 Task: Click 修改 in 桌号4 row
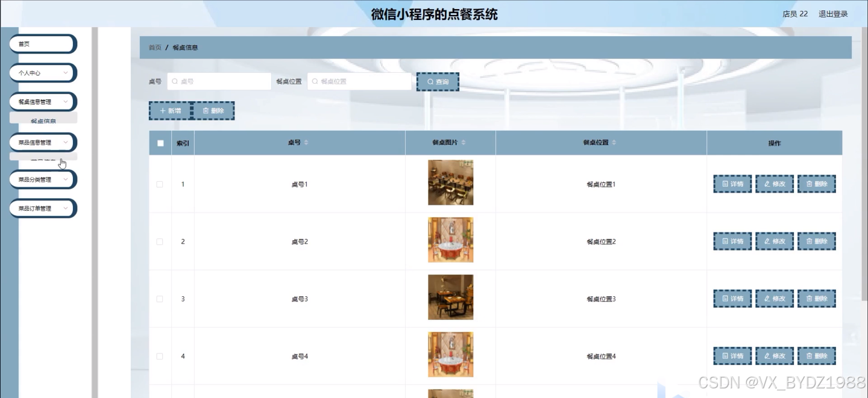click(x=775, y=356)
